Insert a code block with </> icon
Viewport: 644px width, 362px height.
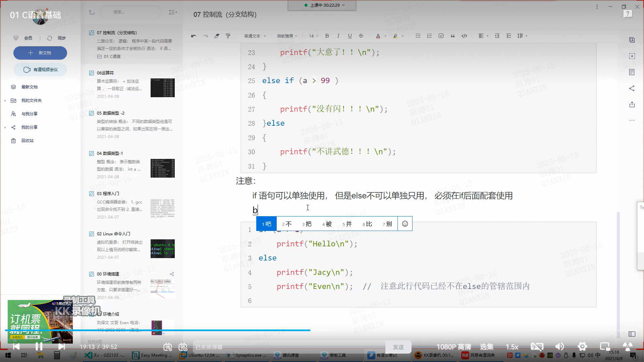pos(464,36)
